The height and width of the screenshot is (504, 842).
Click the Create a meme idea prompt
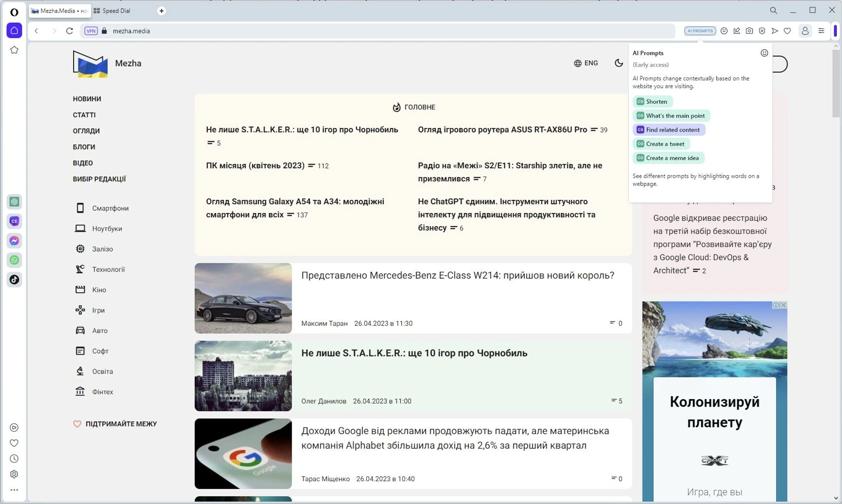click(668, 158)
